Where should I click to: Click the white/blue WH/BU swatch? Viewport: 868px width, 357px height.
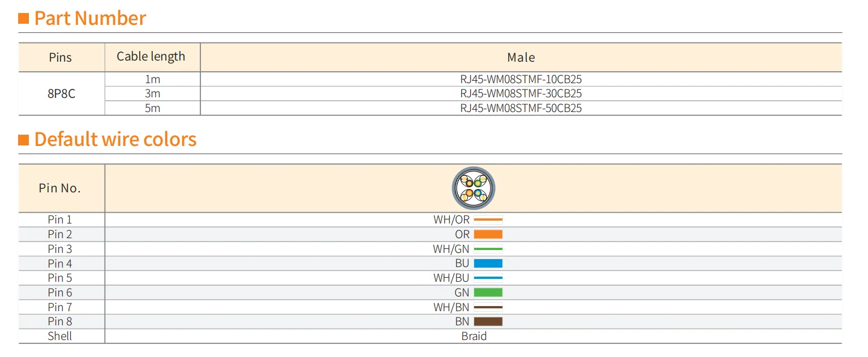[x=488, y=278]
